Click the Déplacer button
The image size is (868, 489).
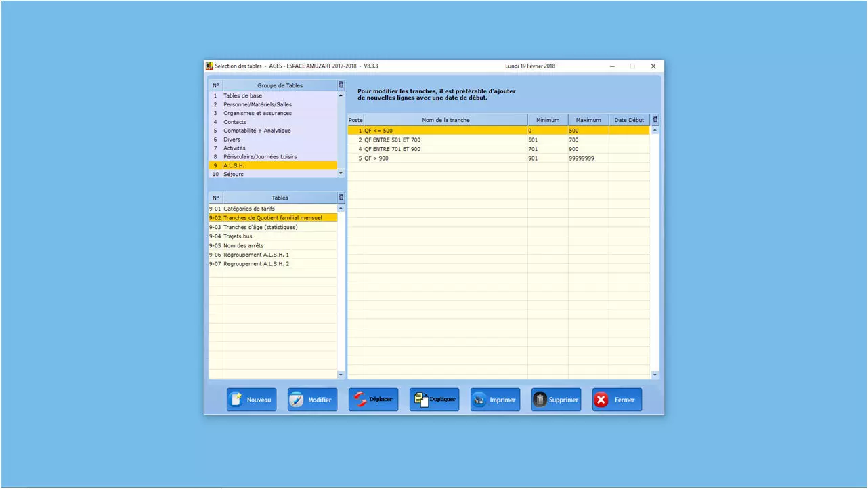(373, 400)
